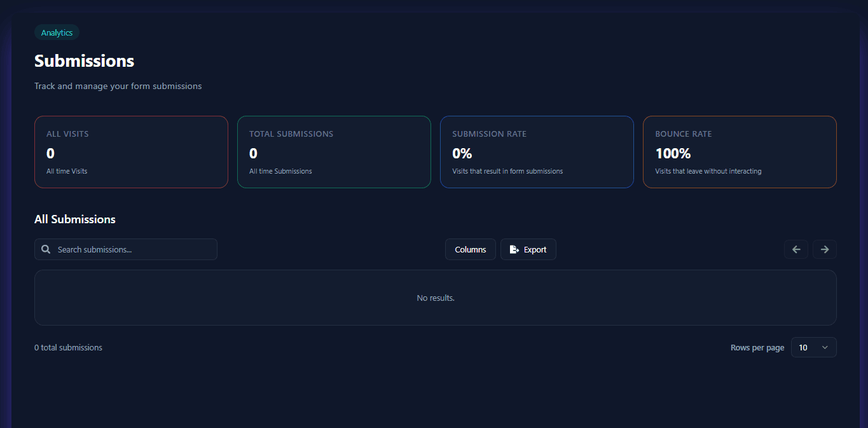Image resolution: width=868 pixels, height=428 pixels.
Task: Toggle the Total Submissions card selection
Action: (x=334, y=152)
